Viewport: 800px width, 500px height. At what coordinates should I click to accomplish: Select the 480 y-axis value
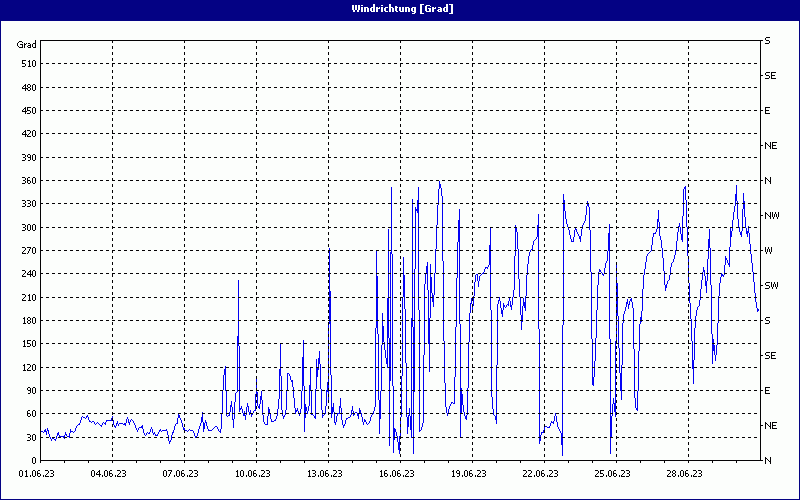[29, 87]
